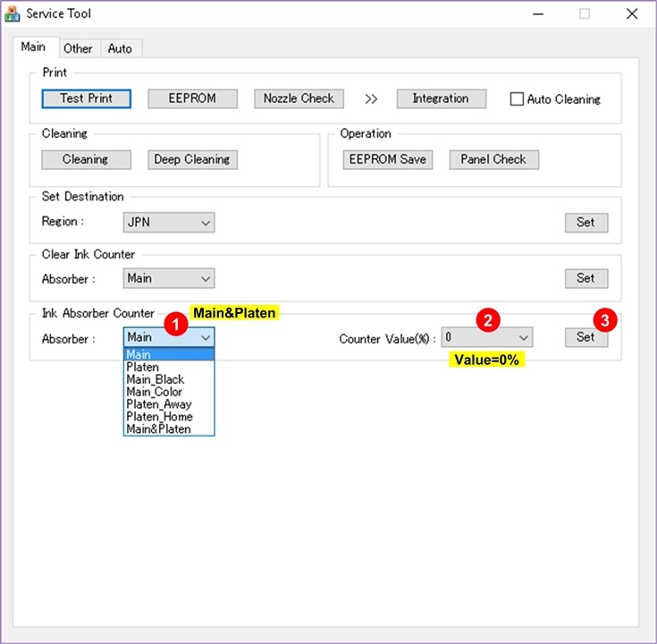Expand the Clear Ink Counter Absorber dropdown
This screenshot has width=657, height=644.
coord(169,278)
